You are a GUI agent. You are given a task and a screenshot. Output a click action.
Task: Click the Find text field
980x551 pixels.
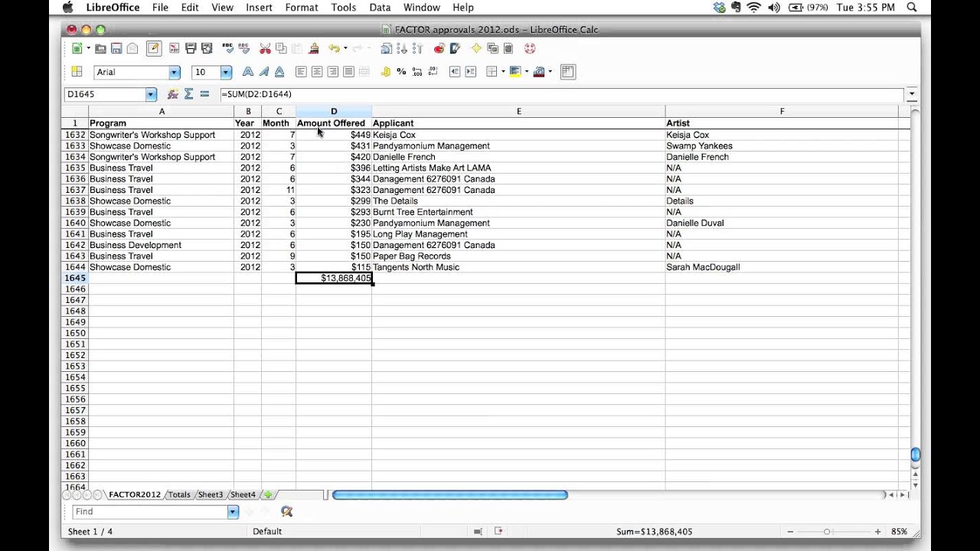pos(150,511)
